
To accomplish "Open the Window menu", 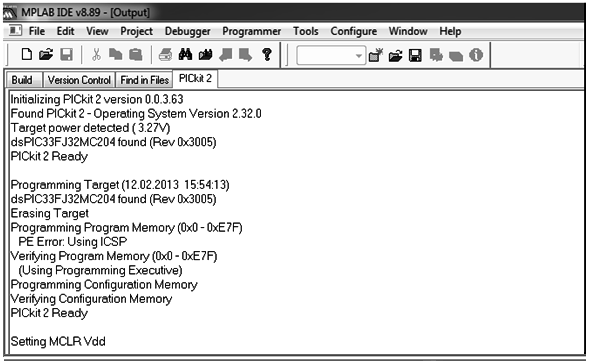I will [408, 31].
